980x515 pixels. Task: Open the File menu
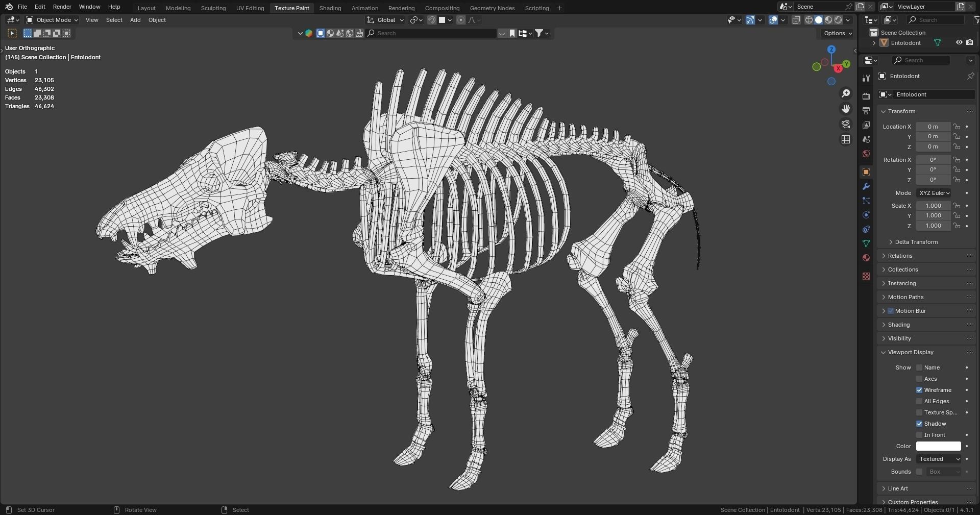(22, 7)
